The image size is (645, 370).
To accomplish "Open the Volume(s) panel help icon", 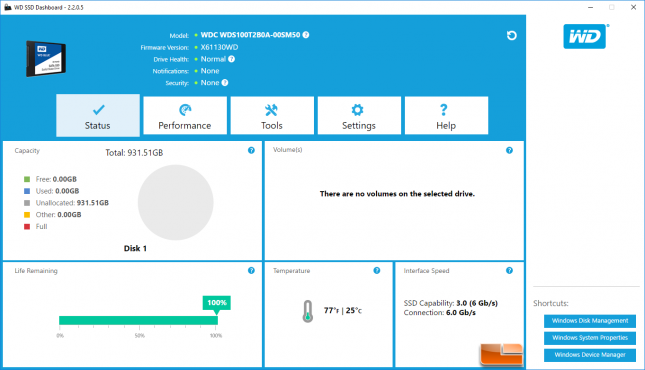I will click(x=509, y=150).
